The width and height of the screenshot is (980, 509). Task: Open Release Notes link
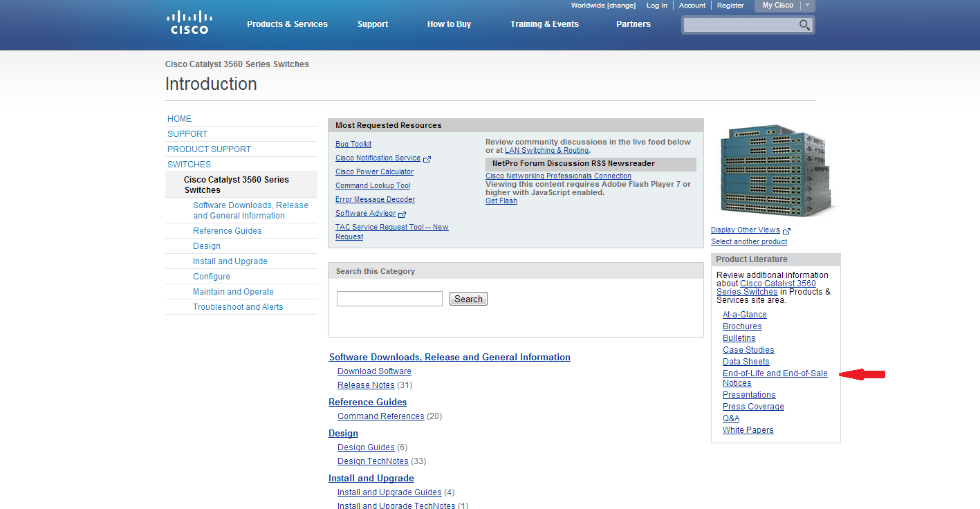366,385
